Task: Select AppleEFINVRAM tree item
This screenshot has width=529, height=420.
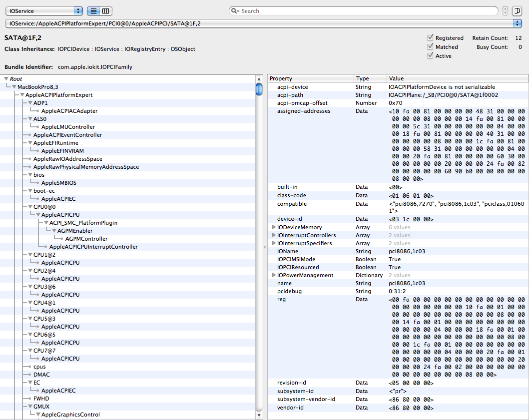Action: (62, 151)
